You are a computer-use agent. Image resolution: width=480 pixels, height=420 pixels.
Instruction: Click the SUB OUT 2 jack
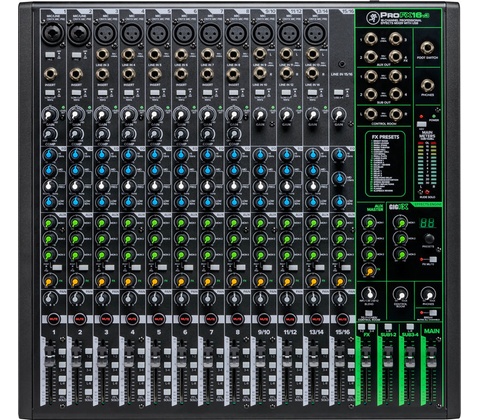371,94
